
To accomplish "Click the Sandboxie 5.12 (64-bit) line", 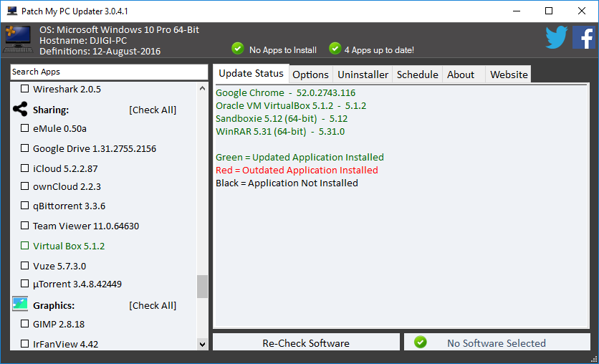I will pos(282,119).
